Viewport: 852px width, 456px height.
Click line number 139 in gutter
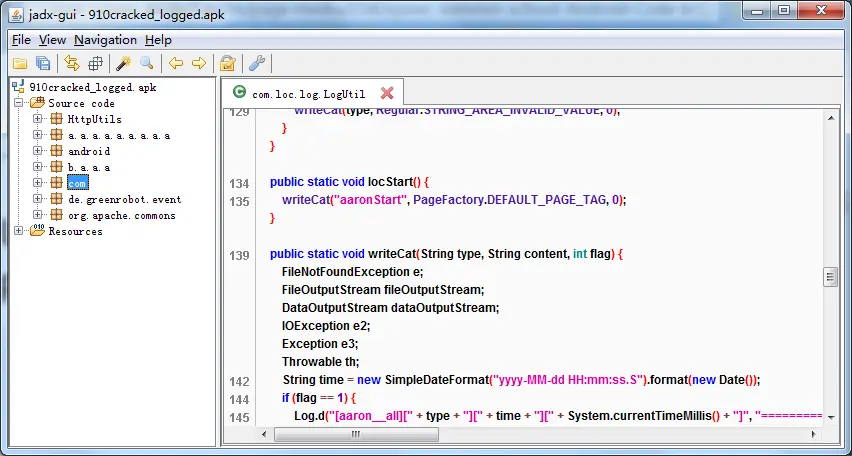click(x=239, y=255)
